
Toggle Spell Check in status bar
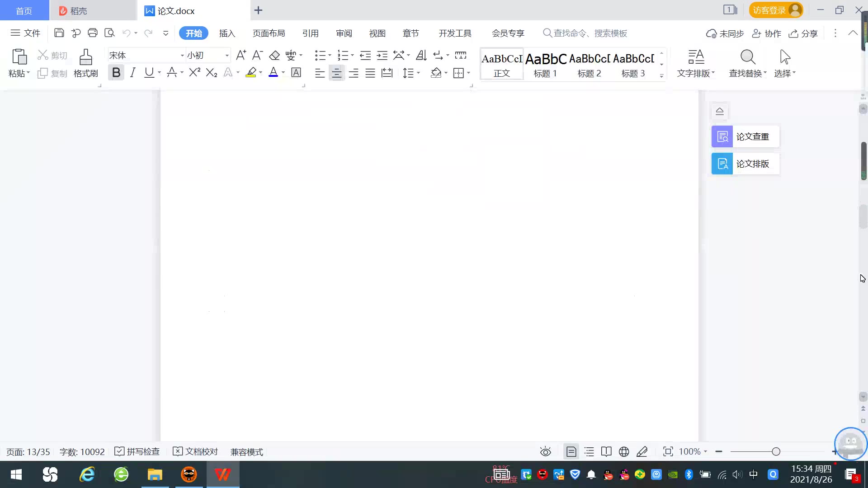pyautogui.click(x=137, y=451)
